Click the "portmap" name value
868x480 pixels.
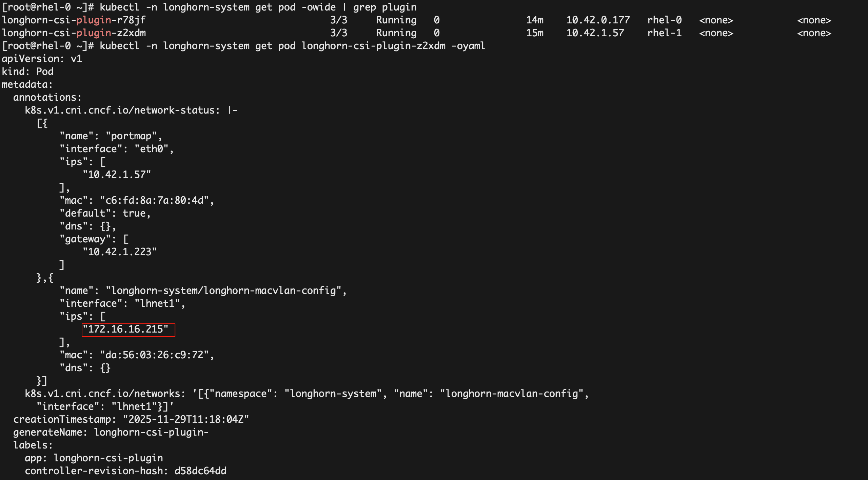131,136
